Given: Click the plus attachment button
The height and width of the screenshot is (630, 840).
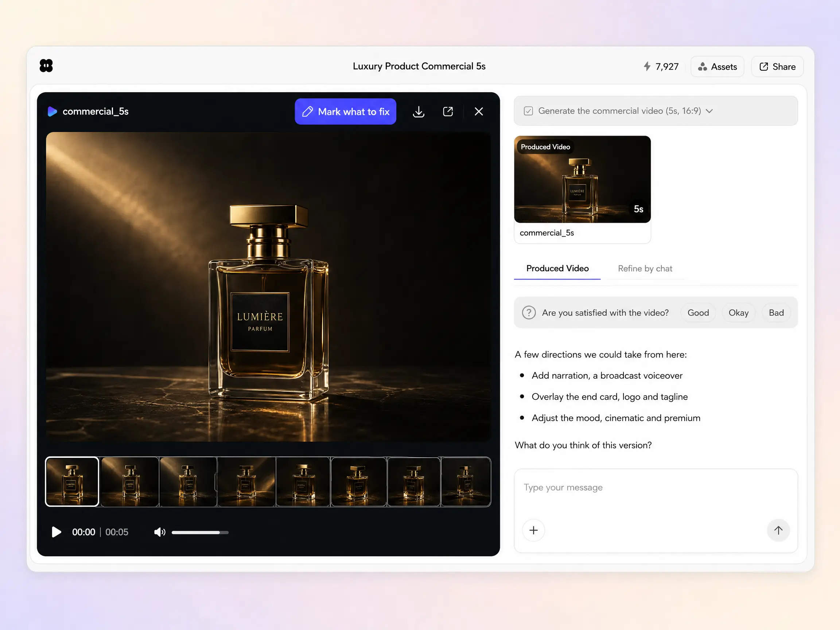Looking at the screenshot, I should 533,530.
